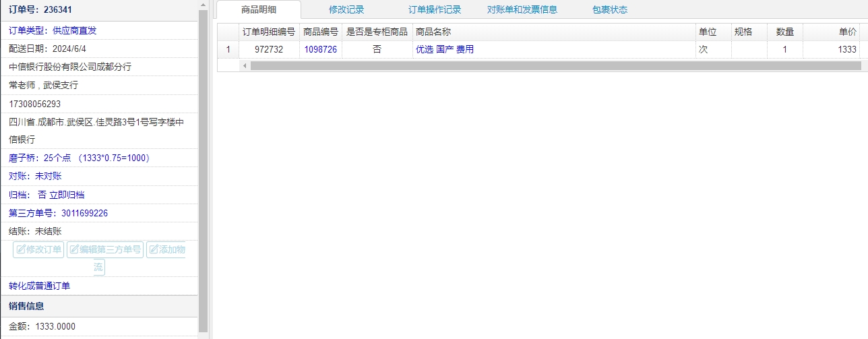Click the 商品名称 column header
This screenshot has height=339, width=868.
point(554,32)
